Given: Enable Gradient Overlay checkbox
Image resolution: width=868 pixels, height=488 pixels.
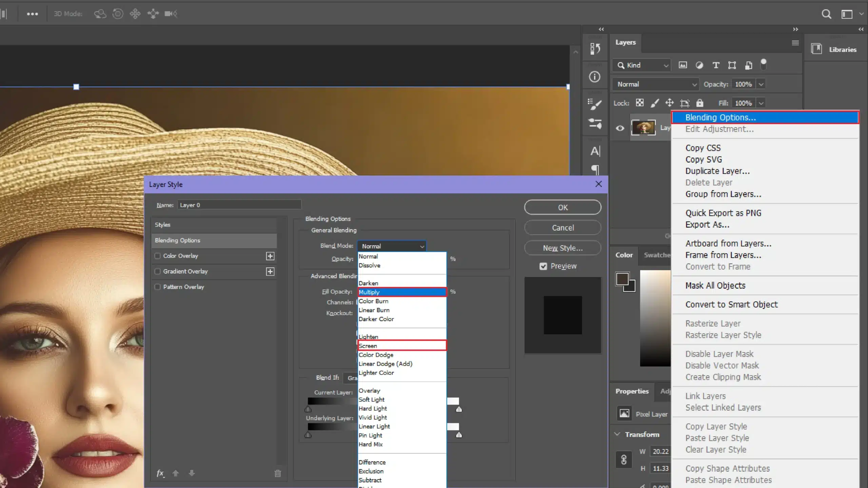Looking at the screenshot, I should tap(157, 271).
